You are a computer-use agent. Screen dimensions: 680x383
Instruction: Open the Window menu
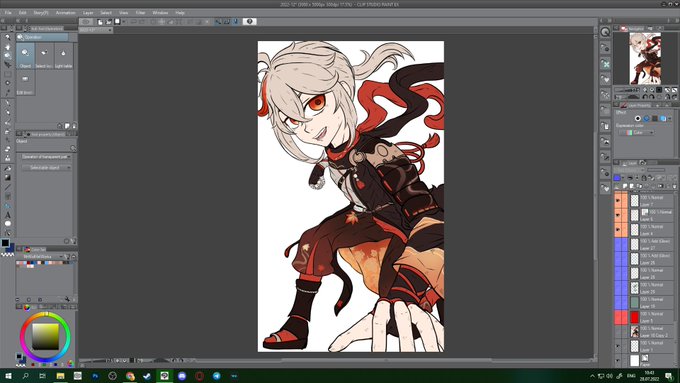[x=160, y=13]
